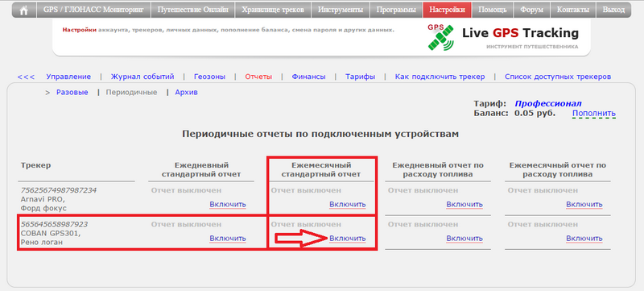Go back using the <<< link
The width and height of the screenshot is (644, 291).
pyautogui.click(x=26, y=77)
